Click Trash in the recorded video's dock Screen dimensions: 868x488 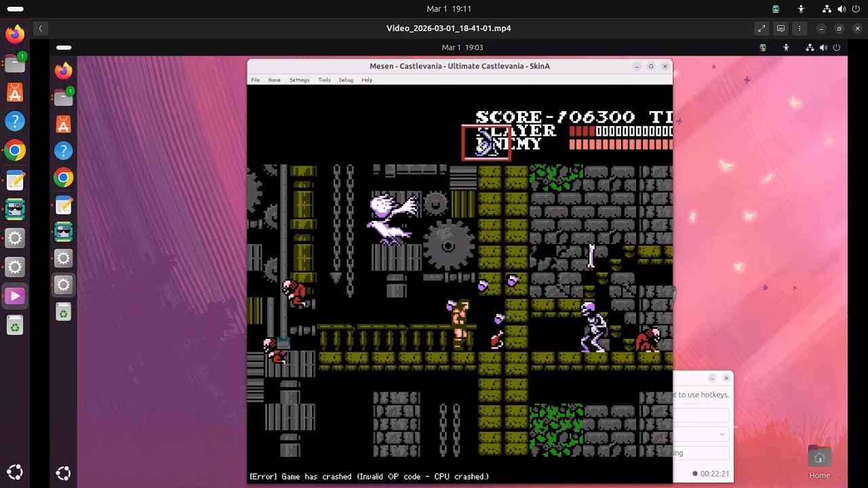pyautogui.click(x=63, y=312)
